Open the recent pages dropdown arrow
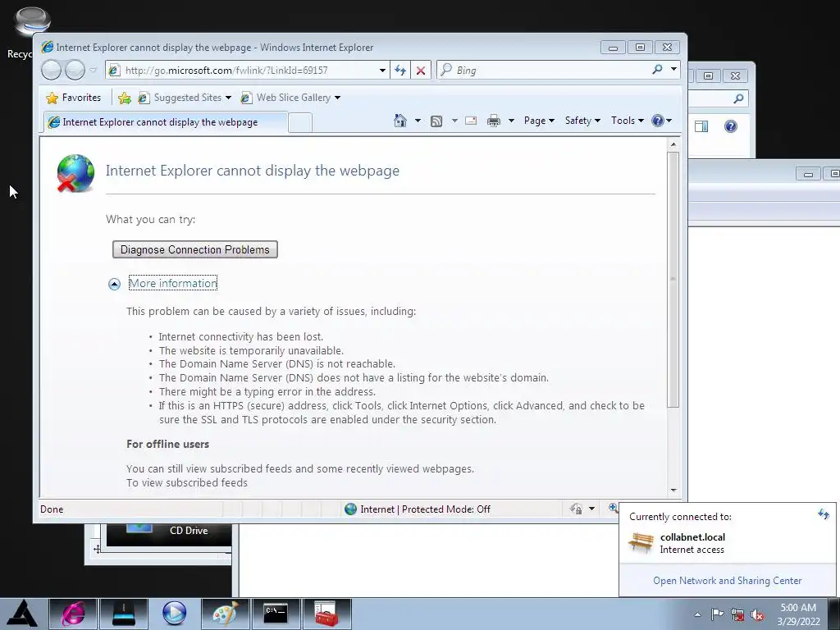 94,70
